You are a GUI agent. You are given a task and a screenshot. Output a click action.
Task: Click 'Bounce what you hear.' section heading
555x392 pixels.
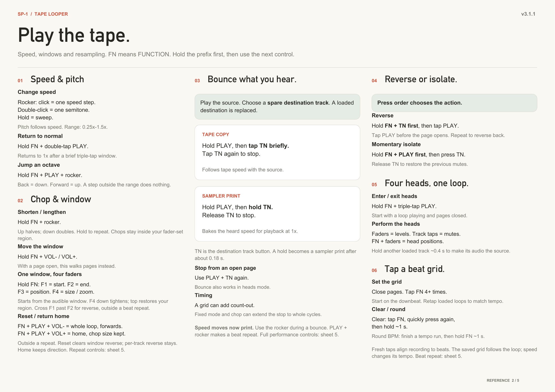click(252, 79)
